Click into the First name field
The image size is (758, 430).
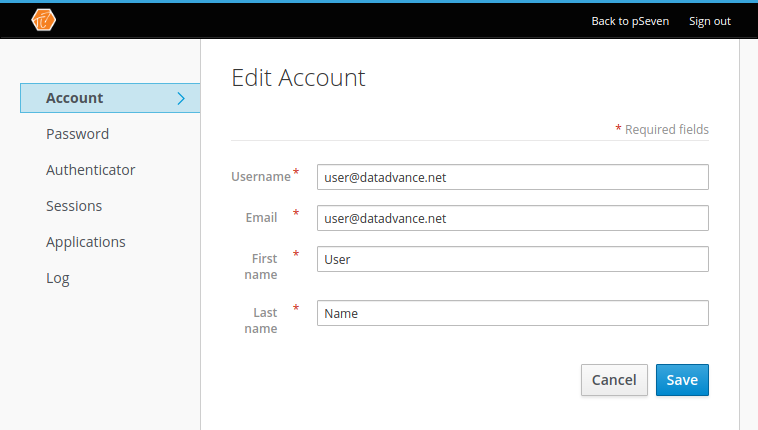click(x=512, y=259)
